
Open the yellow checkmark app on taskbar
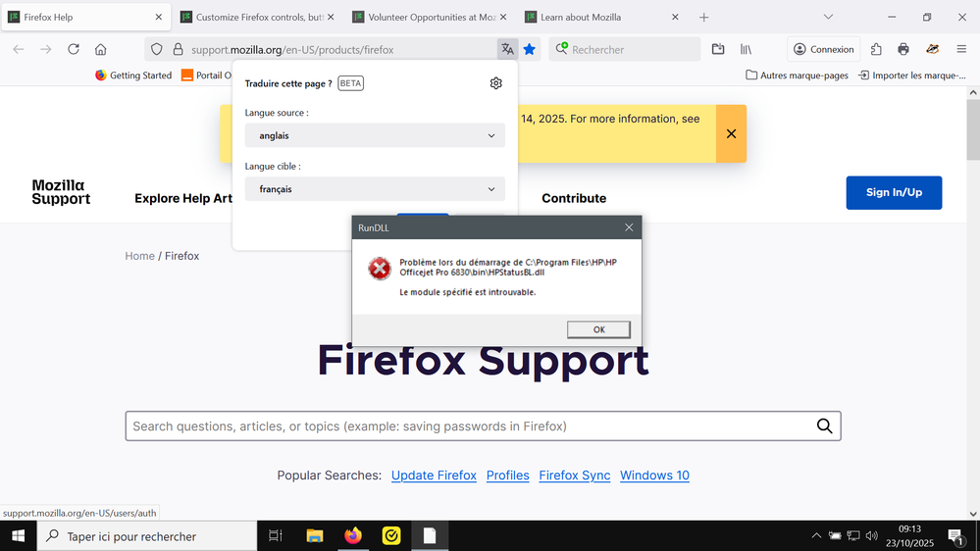click(391, 536)
